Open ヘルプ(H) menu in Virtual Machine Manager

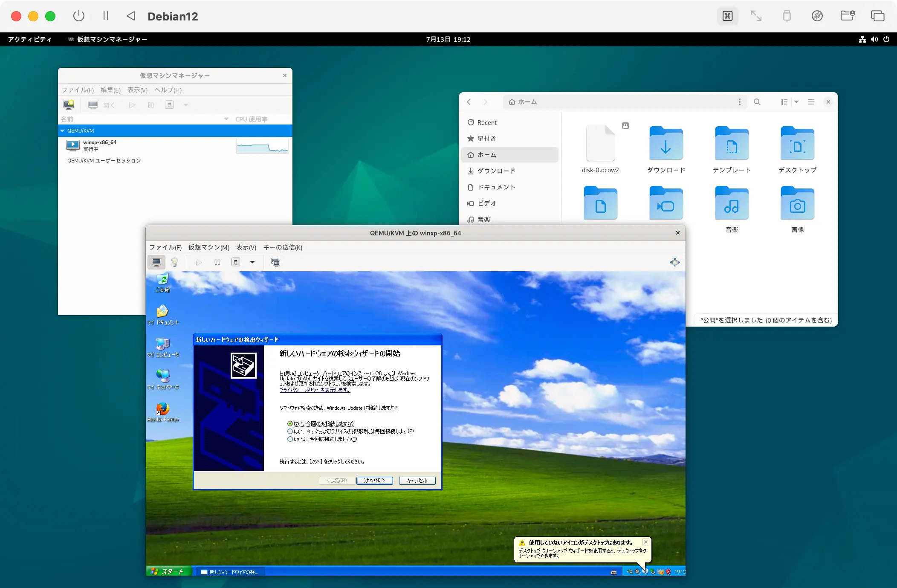[168, 90]
